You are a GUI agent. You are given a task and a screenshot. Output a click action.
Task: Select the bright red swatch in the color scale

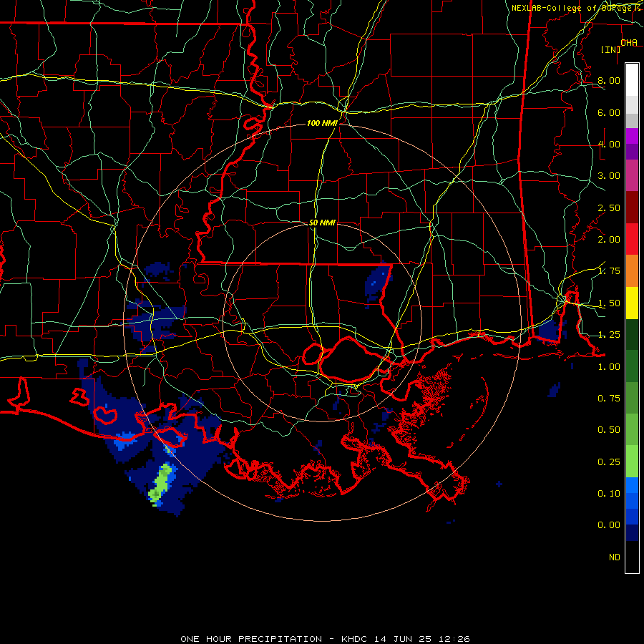632,239
